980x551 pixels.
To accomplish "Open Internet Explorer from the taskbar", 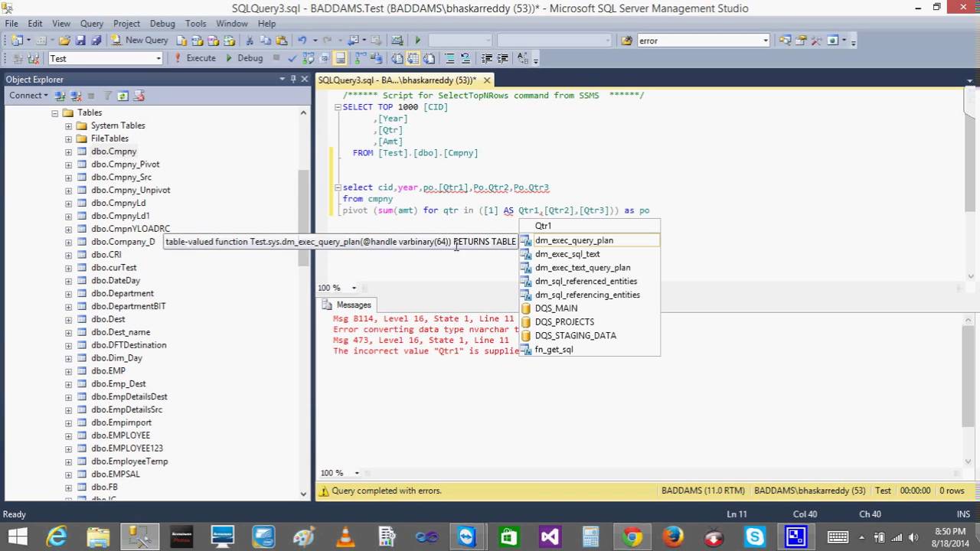I will 57,536.
